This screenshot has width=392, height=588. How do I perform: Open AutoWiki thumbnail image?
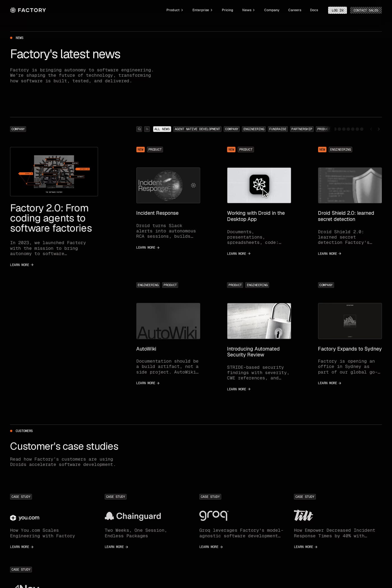pyautogui.click(x=168, y=321)
